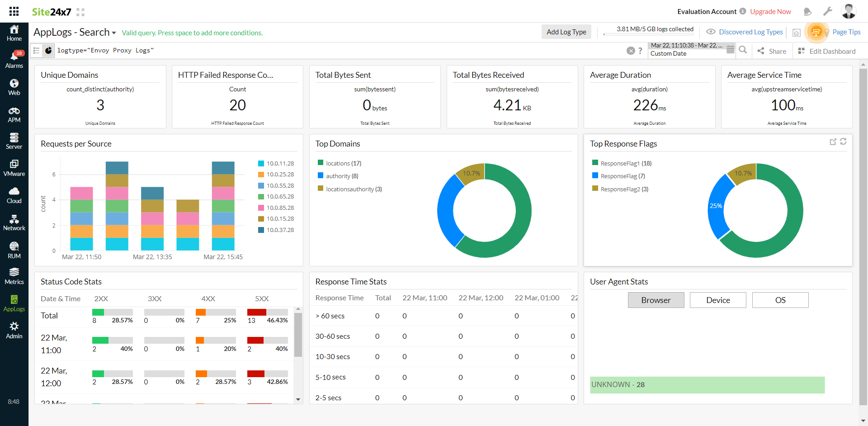Open the calendar date picker icon
Image resolution: width=868 pixels, height=426 pixels.
730,50
